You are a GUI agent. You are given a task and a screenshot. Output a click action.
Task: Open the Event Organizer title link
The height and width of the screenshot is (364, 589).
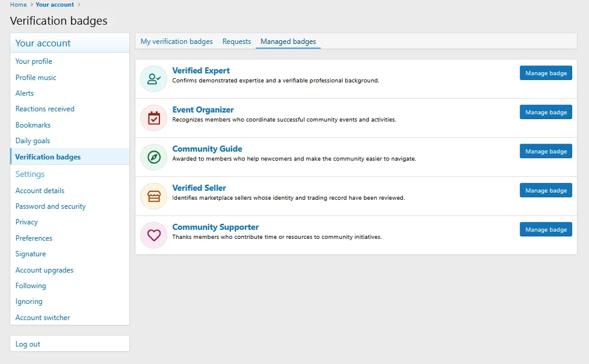(x=203, y=110)
